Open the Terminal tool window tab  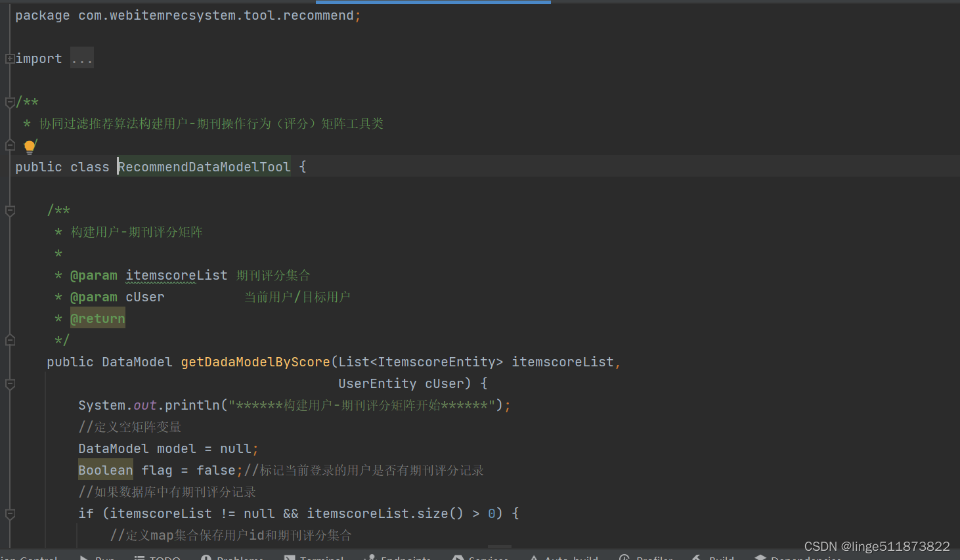point(315,557)
